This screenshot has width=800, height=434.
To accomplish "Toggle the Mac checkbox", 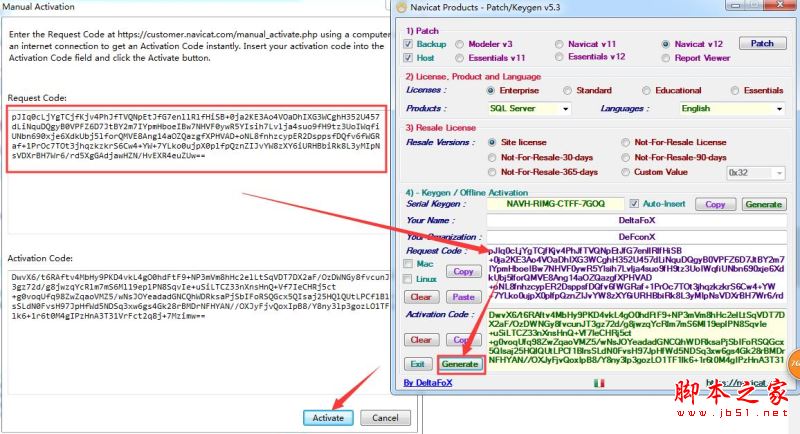I will click(408, 264).
